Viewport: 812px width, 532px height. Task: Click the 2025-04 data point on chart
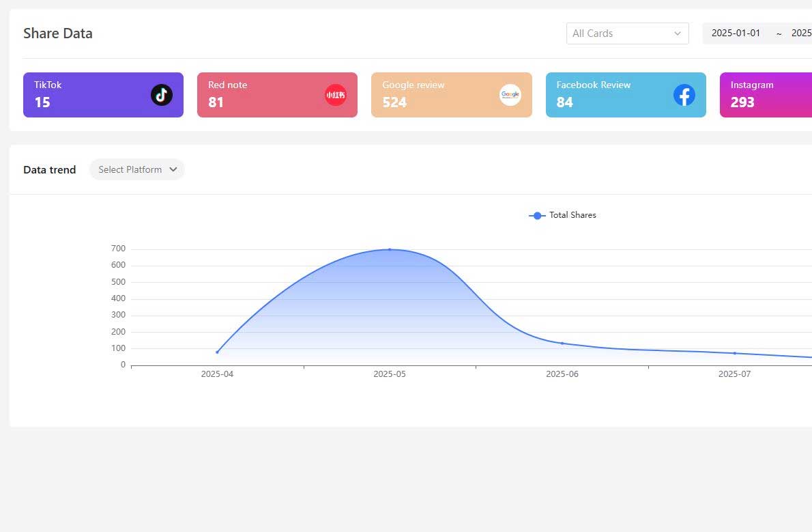point(217,352)
